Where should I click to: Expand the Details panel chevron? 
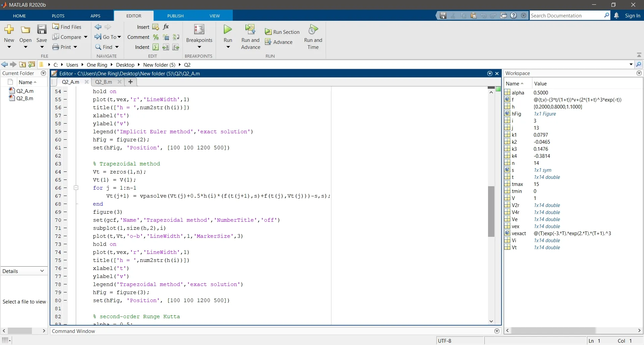coord(42,271)
